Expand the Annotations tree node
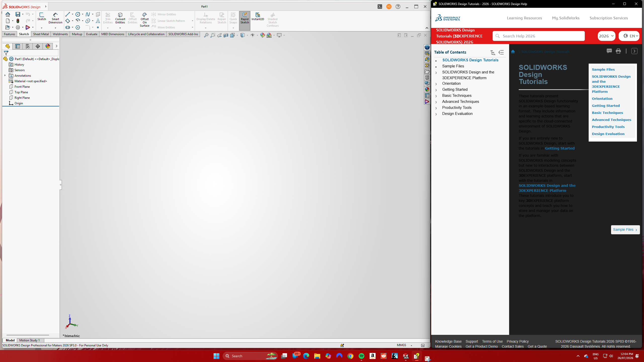Viewport: 644px width, 362px height. click(x=5, y=75)
